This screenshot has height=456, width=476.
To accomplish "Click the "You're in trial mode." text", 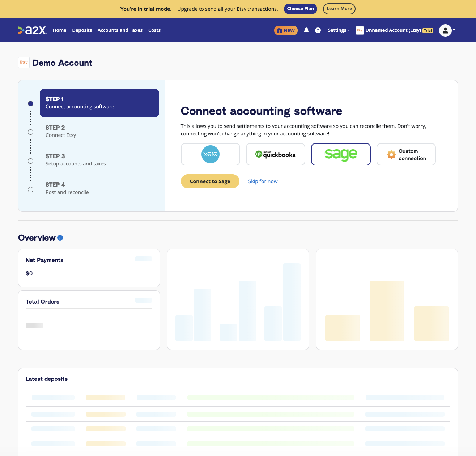I will [146, 9].
